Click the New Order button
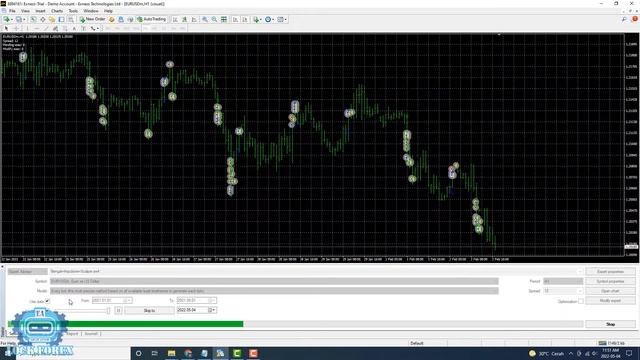Viewport: 640px width, 360px height. [x=93, y=19]
